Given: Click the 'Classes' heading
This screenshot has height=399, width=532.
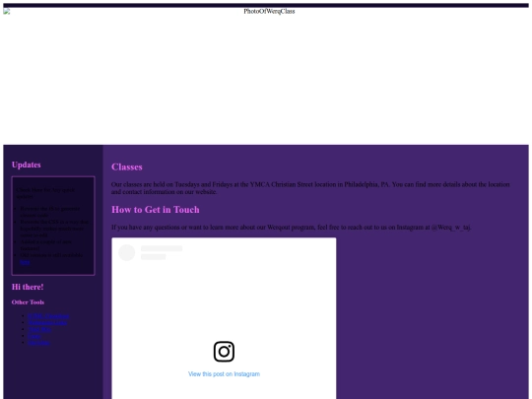Looking at the screenshot, I should (127, 166).
